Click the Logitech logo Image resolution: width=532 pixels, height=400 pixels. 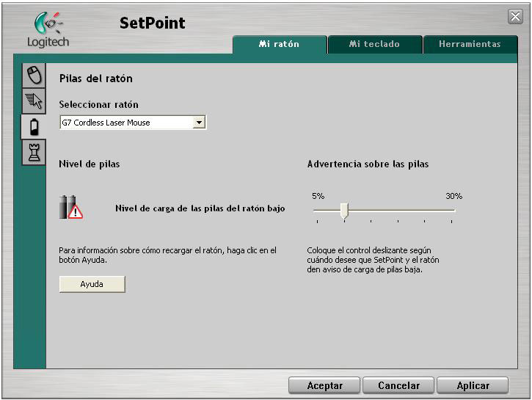48,28
